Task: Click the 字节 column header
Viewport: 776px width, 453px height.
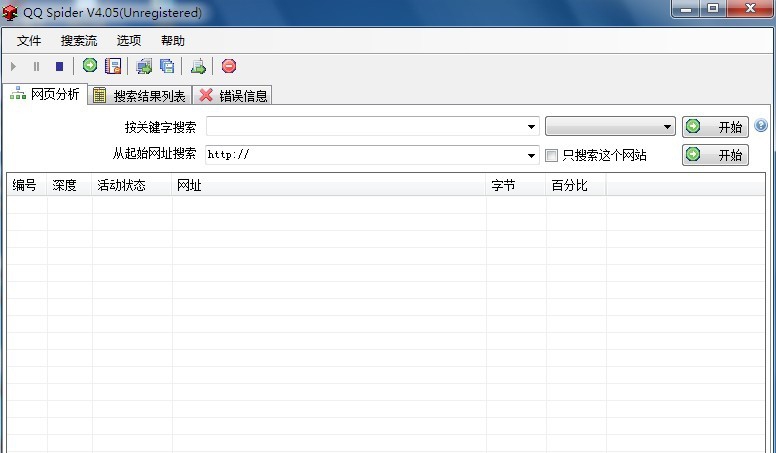Action: click(x=516, y=185)
